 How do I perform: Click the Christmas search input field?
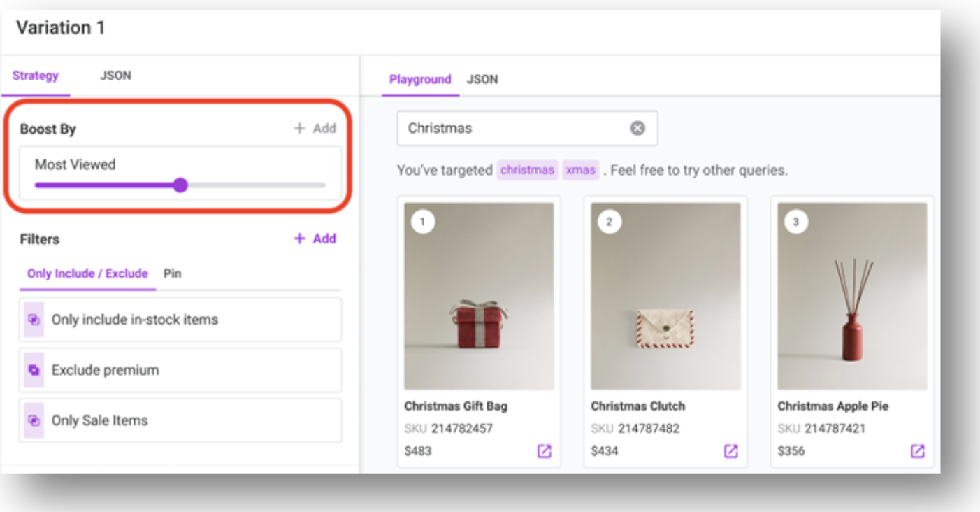[x=527, y=128]
